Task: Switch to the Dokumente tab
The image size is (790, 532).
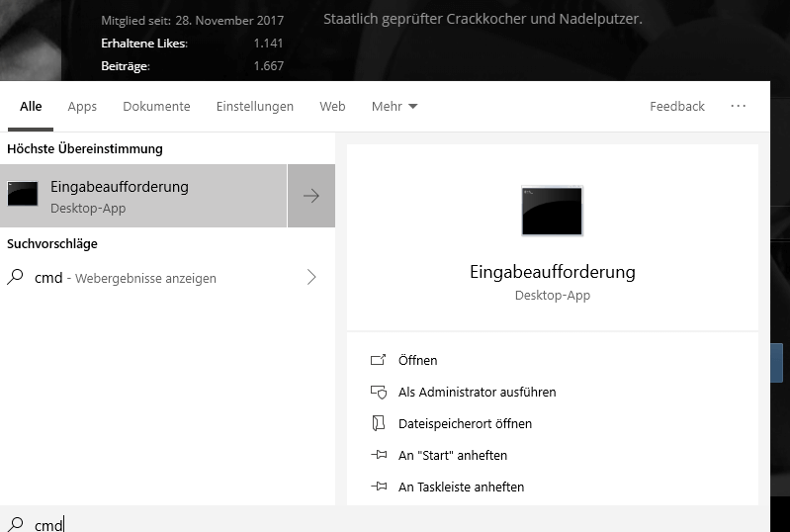Action: [x=156, y=106]
